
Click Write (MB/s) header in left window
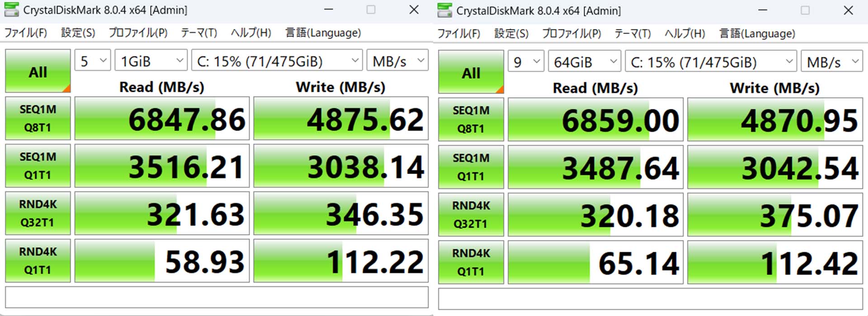(340, 87)
